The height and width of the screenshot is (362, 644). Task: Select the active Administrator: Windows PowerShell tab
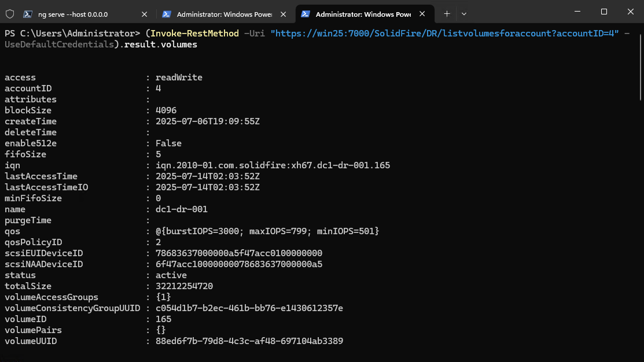point(363,14)
